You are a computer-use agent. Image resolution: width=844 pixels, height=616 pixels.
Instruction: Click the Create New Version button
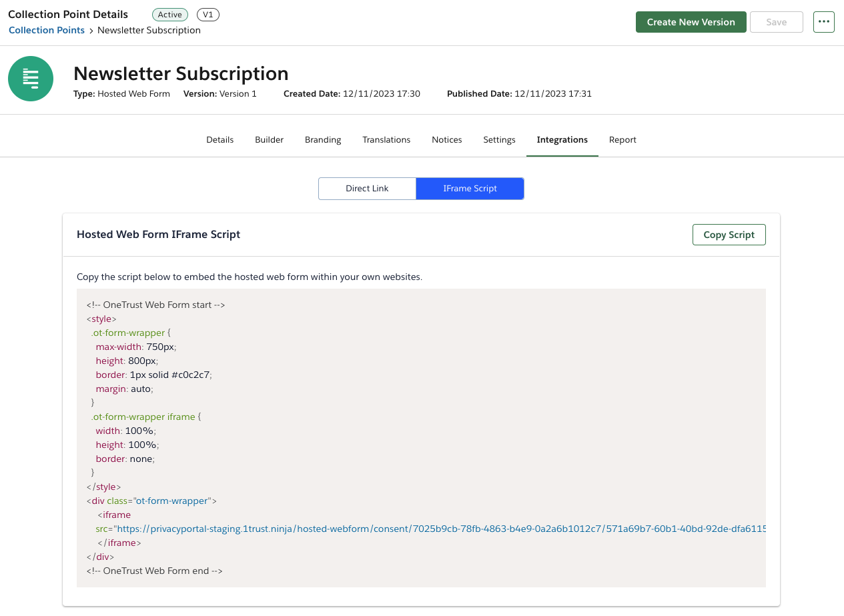(x=691, y=21)
